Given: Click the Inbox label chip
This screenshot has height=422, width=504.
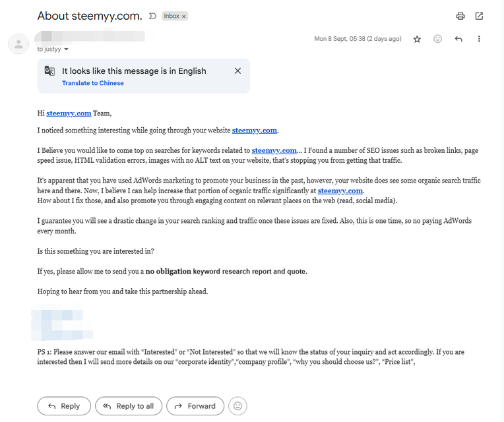Looking at the screenshot, I should (x=172, y=16).
